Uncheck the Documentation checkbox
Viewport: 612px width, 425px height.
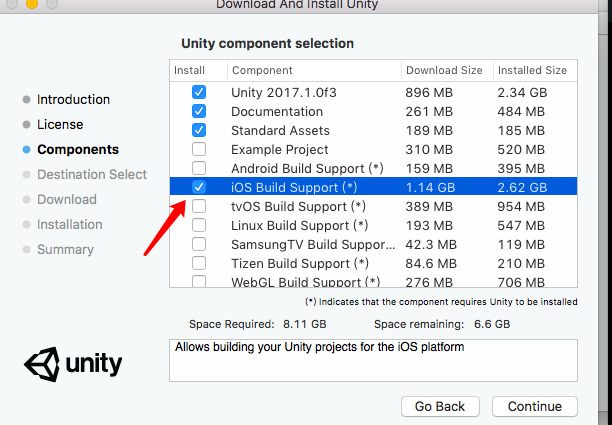pos(199,111)
